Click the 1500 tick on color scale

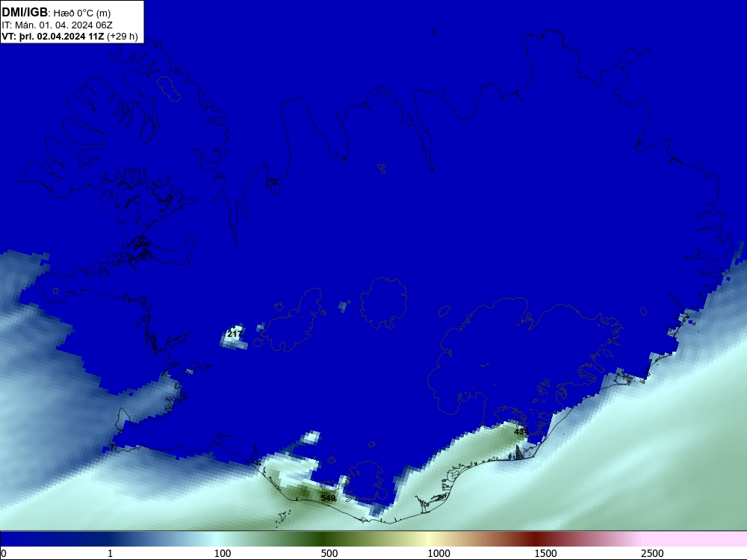click(x=545, y=553)
